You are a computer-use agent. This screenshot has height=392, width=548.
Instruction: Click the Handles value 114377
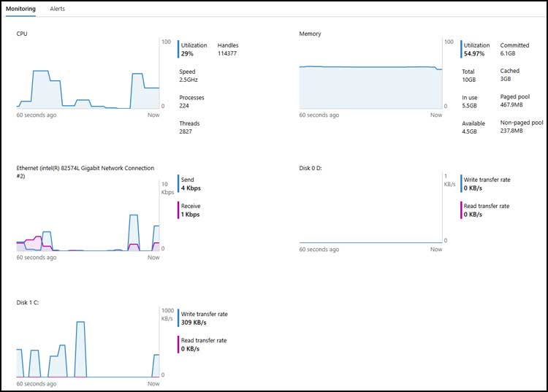227,53
